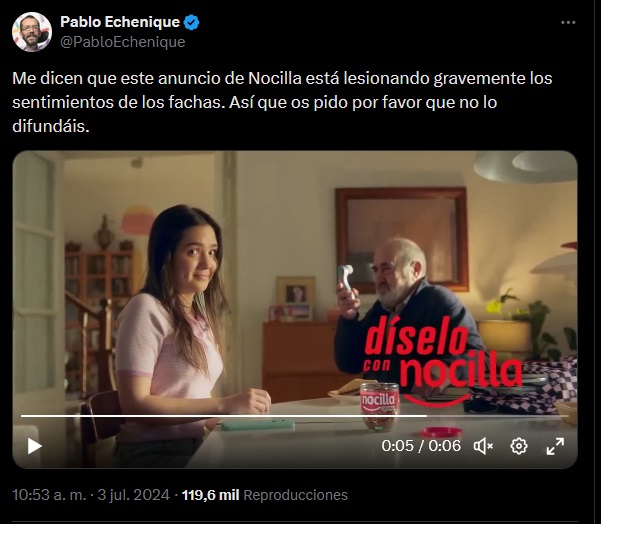
Task: Unmute the video with speaker icon
Action: point(483,446)
